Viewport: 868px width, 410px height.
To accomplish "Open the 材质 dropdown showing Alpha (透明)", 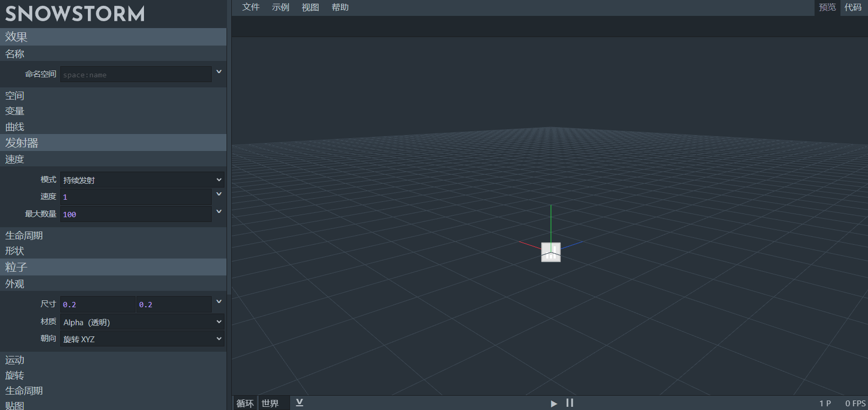I will tap(142, 322).
